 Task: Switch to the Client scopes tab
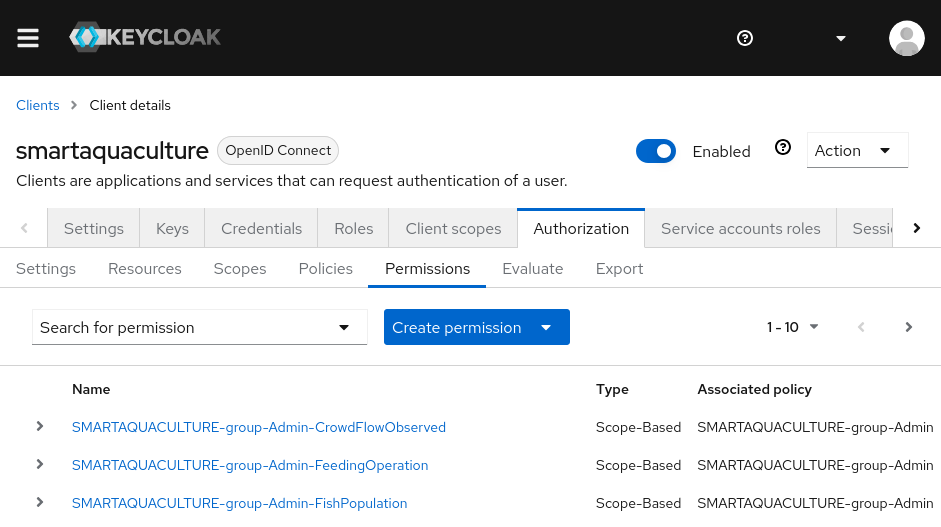point(453,228)
